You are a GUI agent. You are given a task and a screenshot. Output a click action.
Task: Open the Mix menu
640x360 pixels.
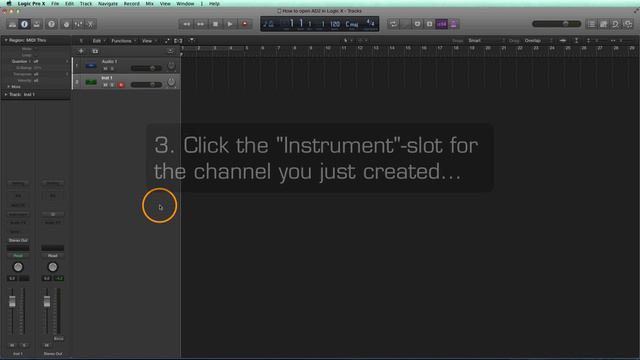[149, 4]
